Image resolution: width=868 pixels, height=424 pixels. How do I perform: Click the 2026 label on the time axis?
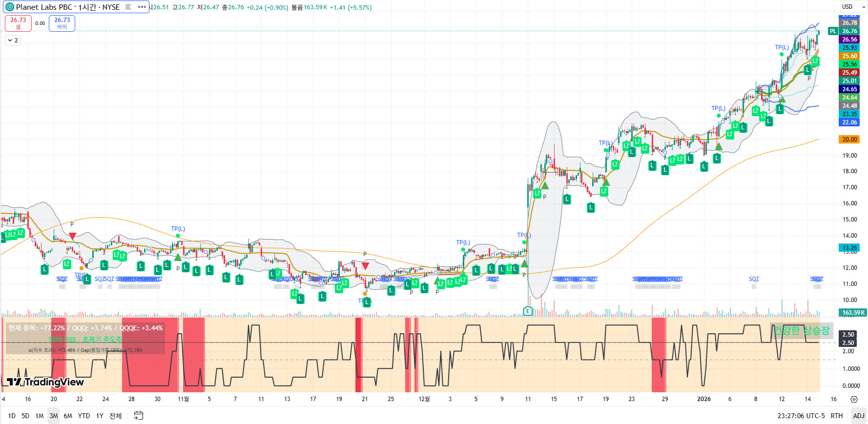(704, 399)
